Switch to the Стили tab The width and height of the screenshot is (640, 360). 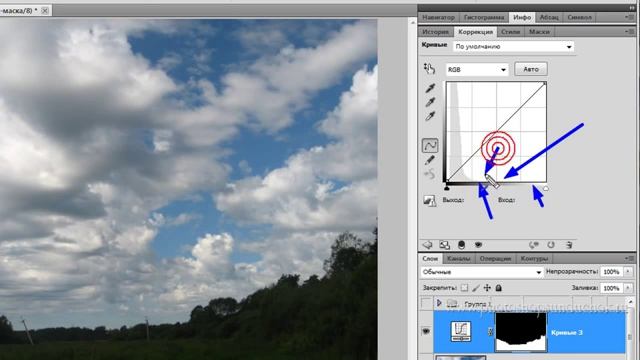(510, 31)
